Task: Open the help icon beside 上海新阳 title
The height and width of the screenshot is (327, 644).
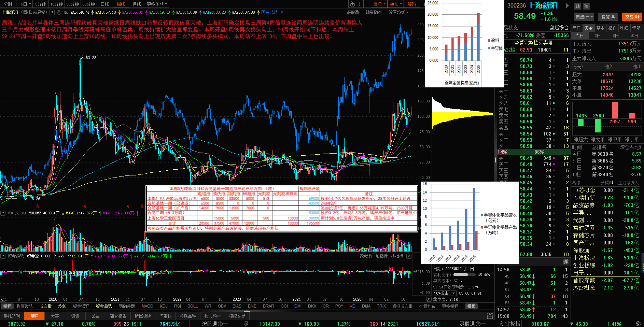Action: point(52,12)
